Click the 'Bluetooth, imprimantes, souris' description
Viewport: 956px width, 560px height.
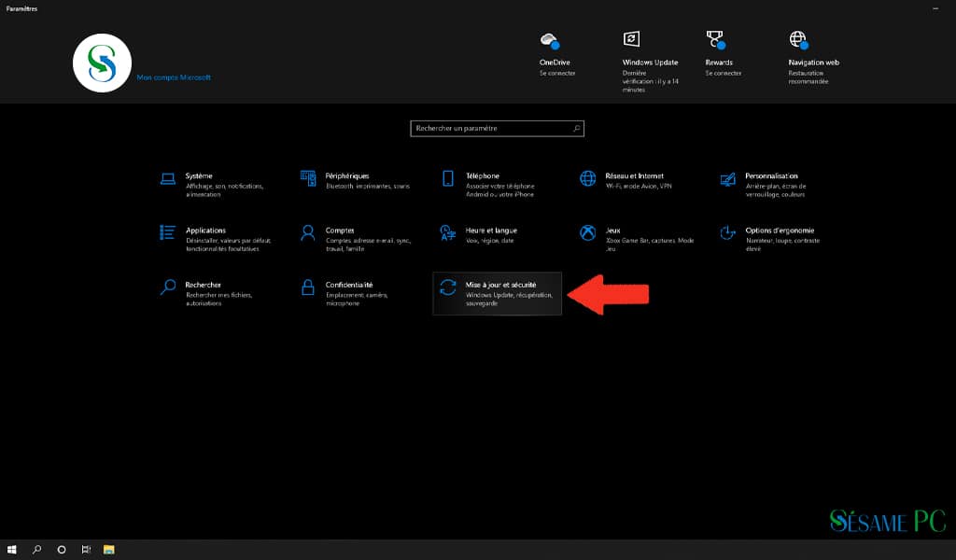368,186
